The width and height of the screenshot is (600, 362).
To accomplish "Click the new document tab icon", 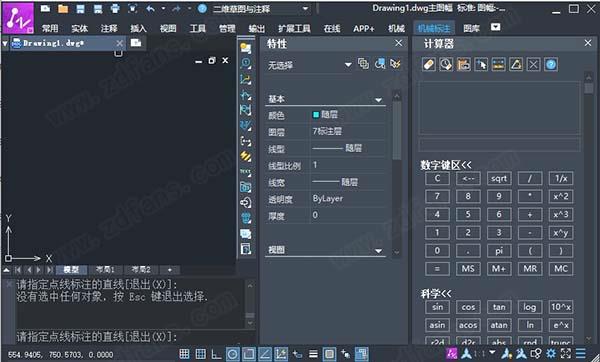I will pos(135,43).
